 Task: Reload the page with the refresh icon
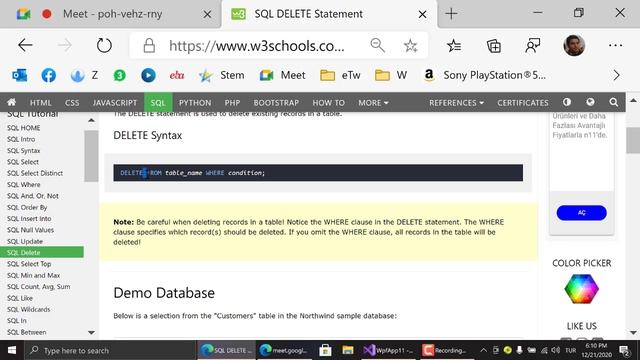(x=104, y=45)
